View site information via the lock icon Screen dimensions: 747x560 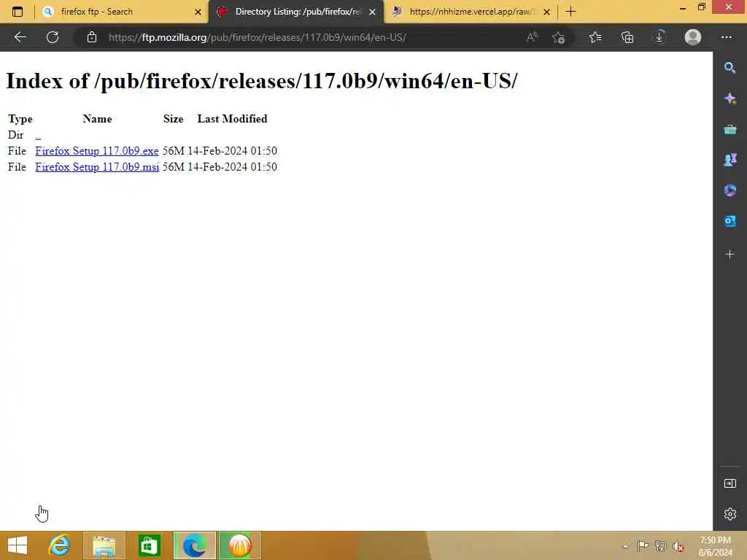[92, 37]
